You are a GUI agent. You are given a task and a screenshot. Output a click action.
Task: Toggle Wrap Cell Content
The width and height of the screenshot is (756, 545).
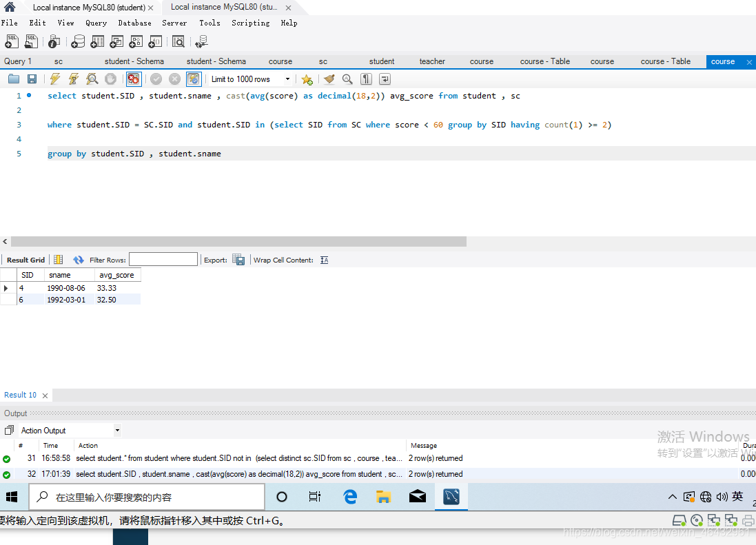pos(325,260)
